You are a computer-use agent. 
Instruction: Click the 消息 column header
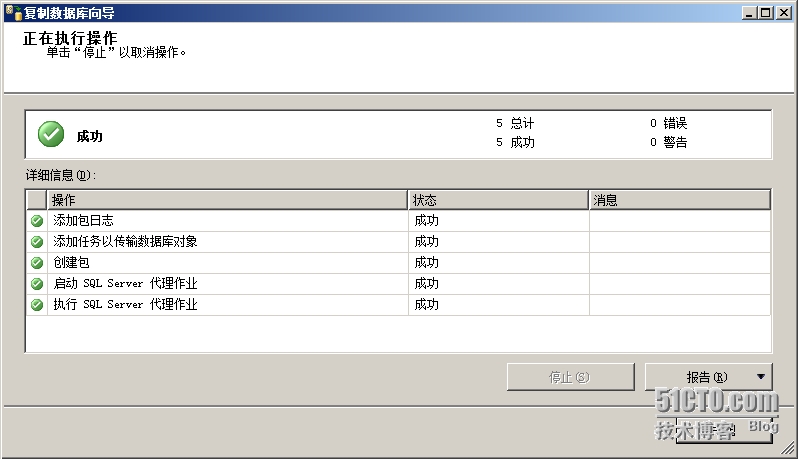click(679, 200)
